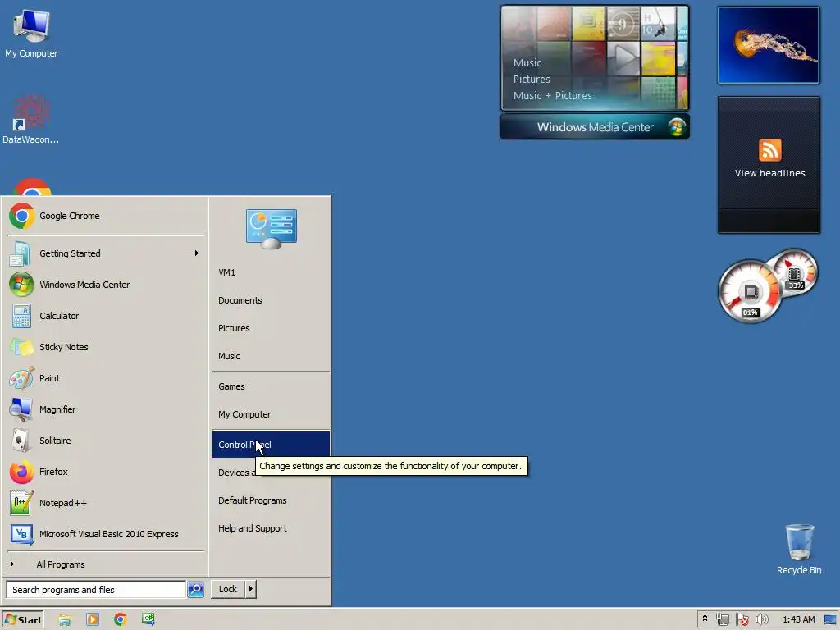This screenshot has width=840, height=630.
Task: Click the user account picture in Start menu
Action: coord(271,228)
